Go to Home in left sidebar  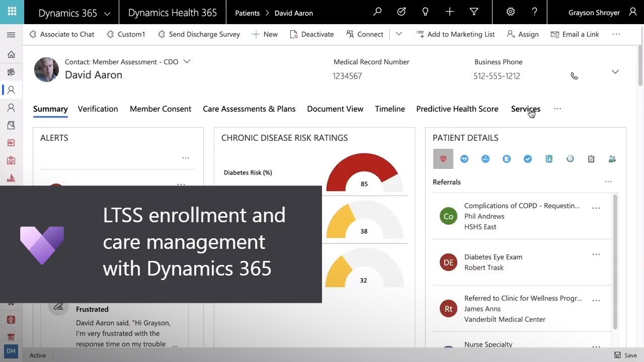[x=11, y=54]
